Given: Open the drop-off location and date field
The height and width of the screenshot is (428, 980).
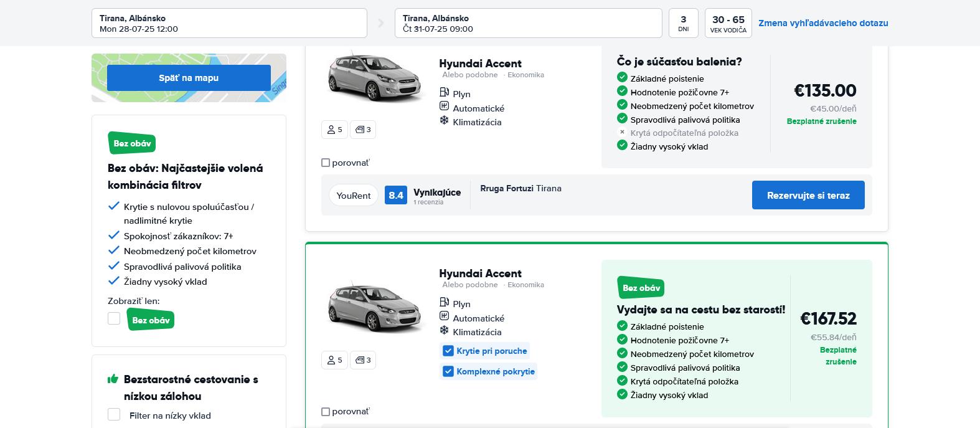Looking at the screenshot, I should tap(527, 23).
